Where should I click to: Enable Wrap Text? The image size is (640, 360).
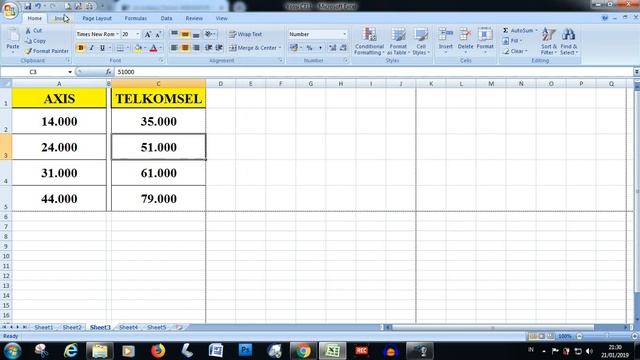[x=245, y=34]
